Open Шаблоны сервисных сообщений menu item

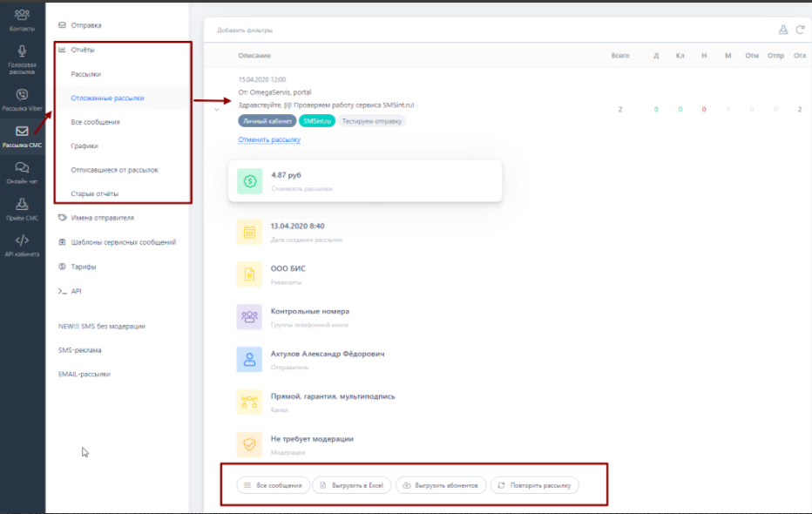(x=123, y=241)
